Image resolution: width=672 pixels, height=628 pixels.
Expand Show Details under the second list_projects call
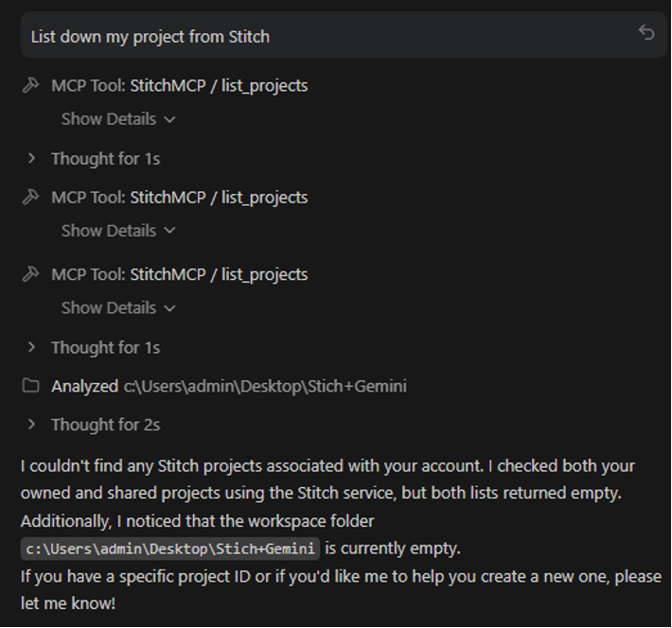pyautogui.click(x=118, y=231)
